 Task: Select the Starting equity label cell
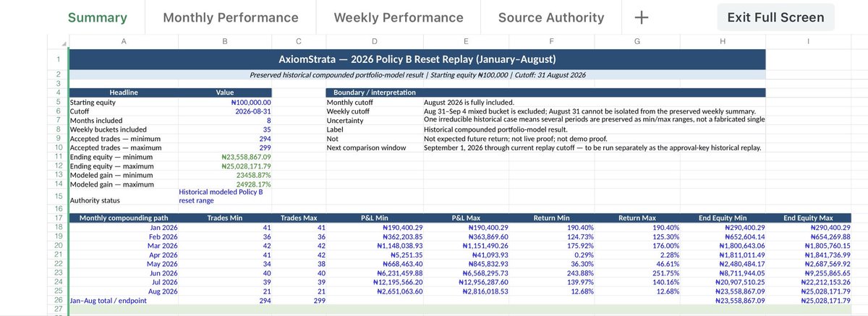[x=123, y=103]
